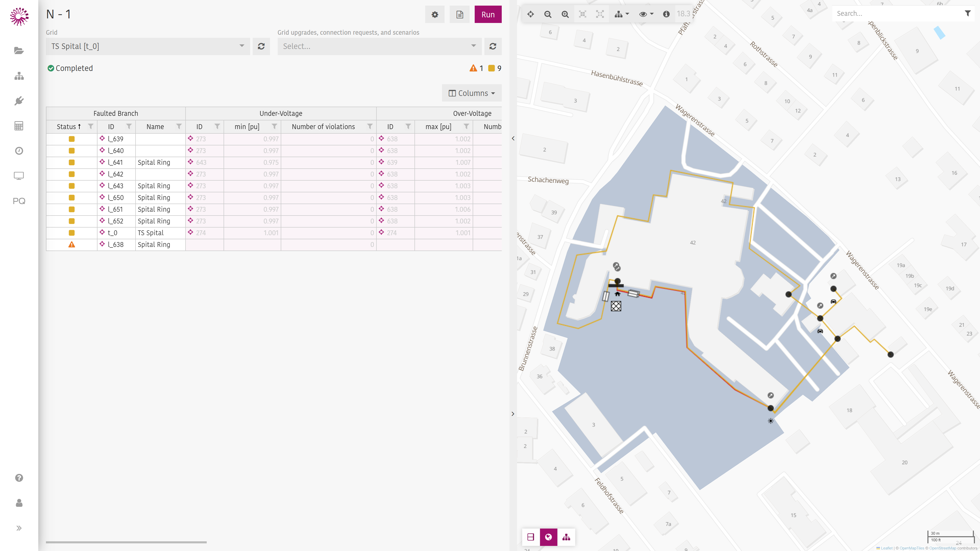
Task: Open the N-1 settings gear
Action: [435, 15]
